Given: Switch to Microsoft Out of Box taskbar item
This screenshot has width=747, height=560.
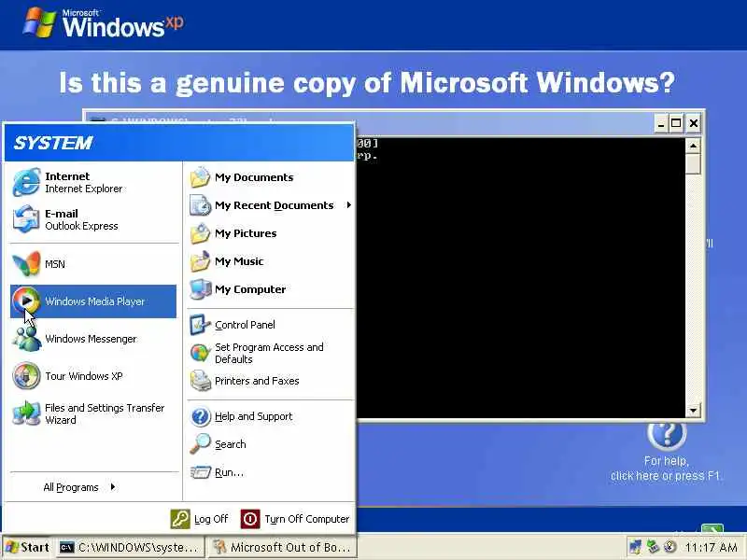Looking at the screenshot, I should coord(282,548).
